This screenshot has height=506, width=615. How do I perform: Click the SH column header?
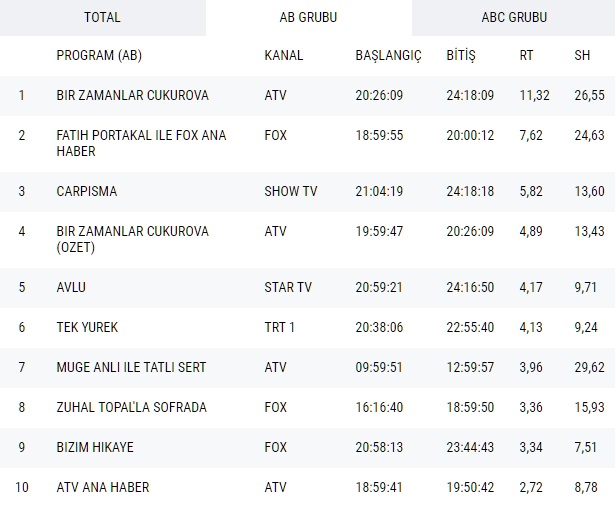(582, 54)
